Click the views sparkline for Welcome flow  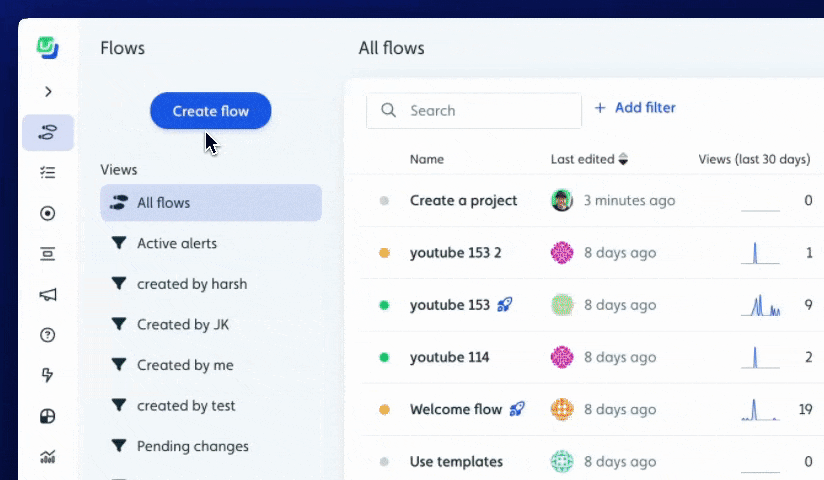(760, 410)
